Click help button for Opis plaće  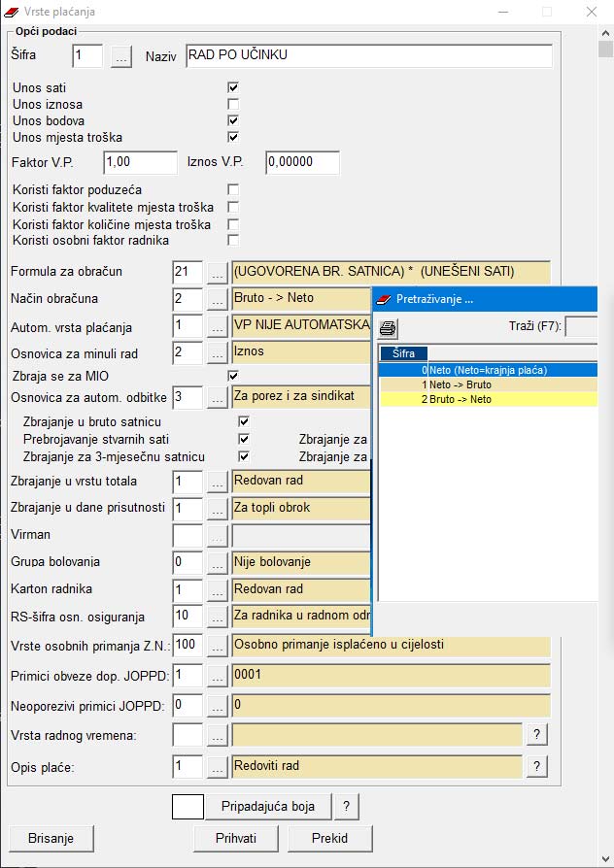click(x=536, y=767)
